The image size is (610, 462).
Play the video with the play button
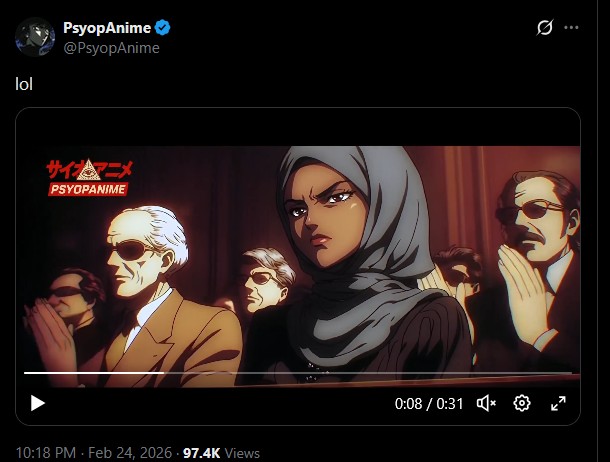38,403
